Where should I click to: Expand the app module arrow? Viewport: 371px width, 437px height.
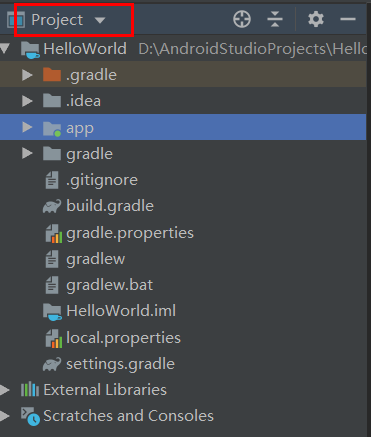pos(27,127)
